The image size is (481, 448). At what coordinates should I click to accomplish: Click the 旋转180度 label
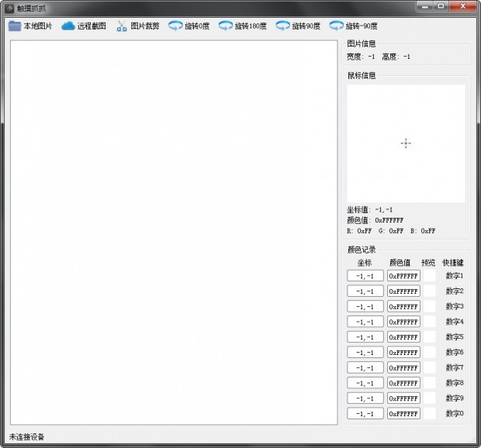[x=251, y=26]
